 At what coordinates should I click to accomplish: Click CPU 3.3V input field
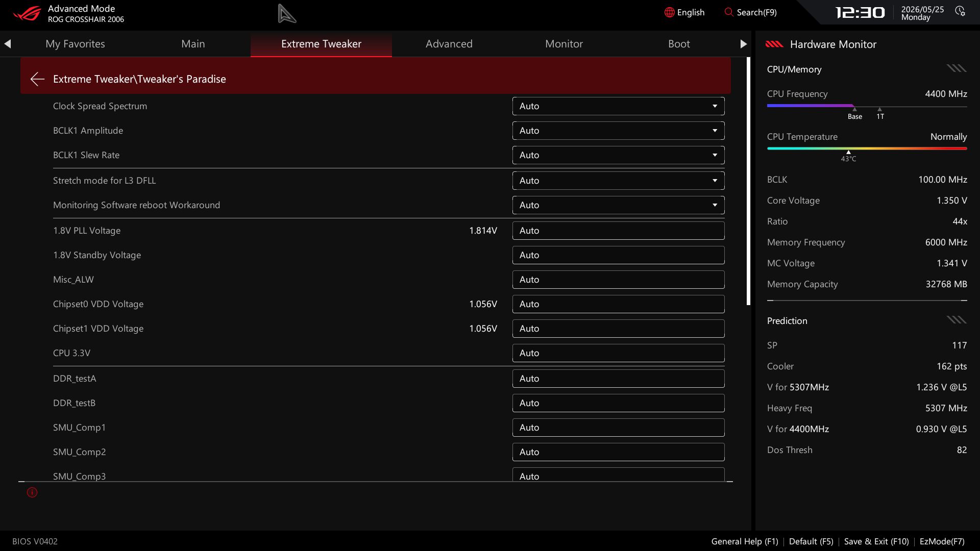(618, 353)
